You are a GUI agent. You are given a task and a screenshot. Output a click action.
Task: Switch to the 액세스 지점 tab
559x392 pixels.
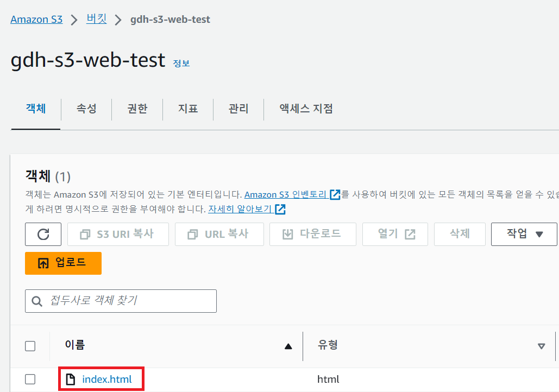306,109
